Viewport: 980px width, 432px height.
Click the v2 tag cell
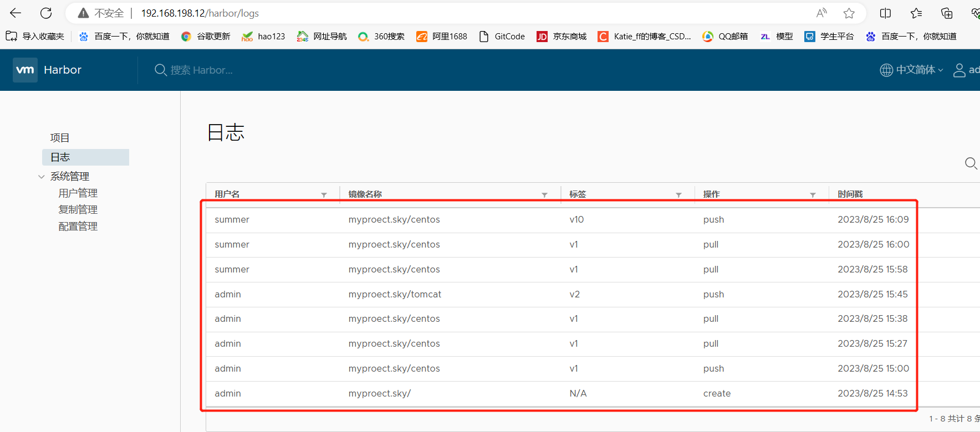pos(574,295)
